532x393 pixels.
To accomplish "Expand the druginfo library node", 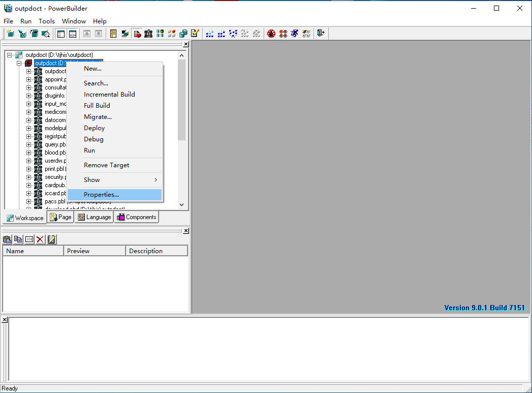I will (x=28, y=96).
